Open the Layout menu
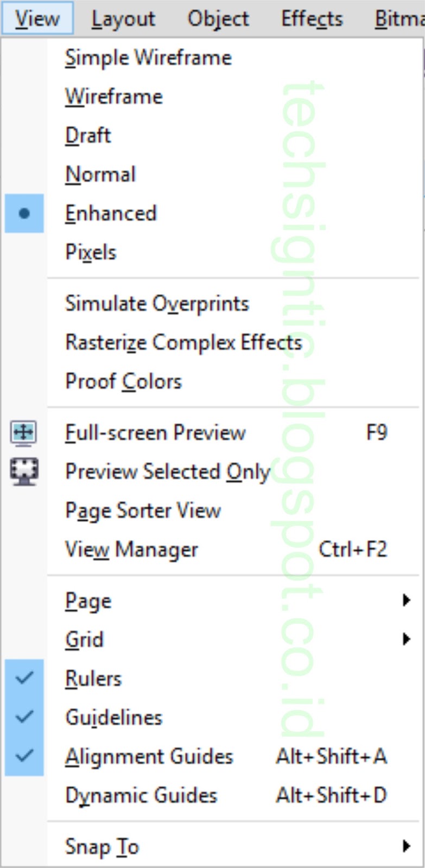The image size is (425, 868). [123, 18]
